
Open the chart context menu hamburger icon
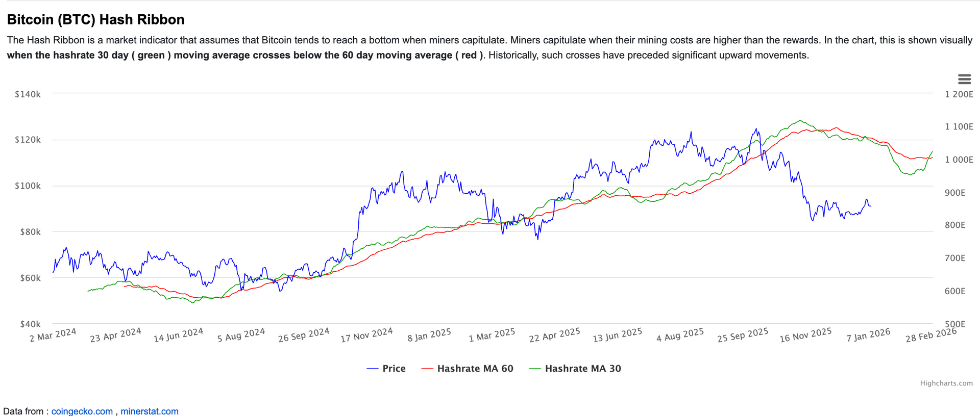coord(964,79)
